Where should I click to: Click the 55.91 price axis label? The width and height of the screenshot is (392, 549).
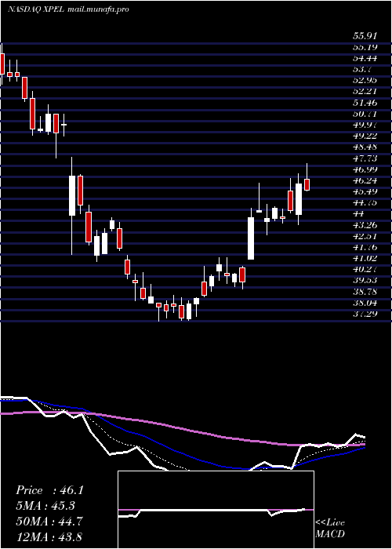pyautogui.click(x=365, y=36)
